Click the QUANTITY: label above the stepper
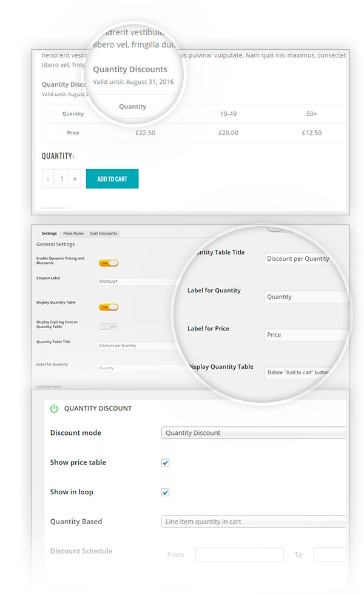364x595 pixels. click(58, 156)
